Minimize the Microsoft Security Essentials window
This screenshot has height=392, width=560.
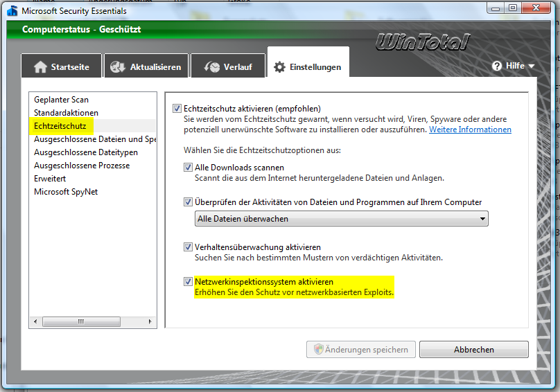pos(496,8)
